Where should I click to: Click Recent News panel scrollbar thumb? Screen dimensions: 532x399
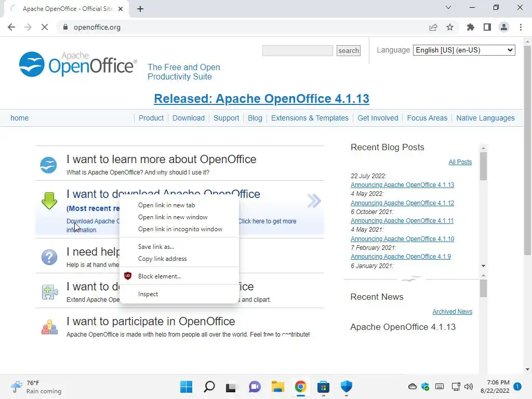[484, 288]
